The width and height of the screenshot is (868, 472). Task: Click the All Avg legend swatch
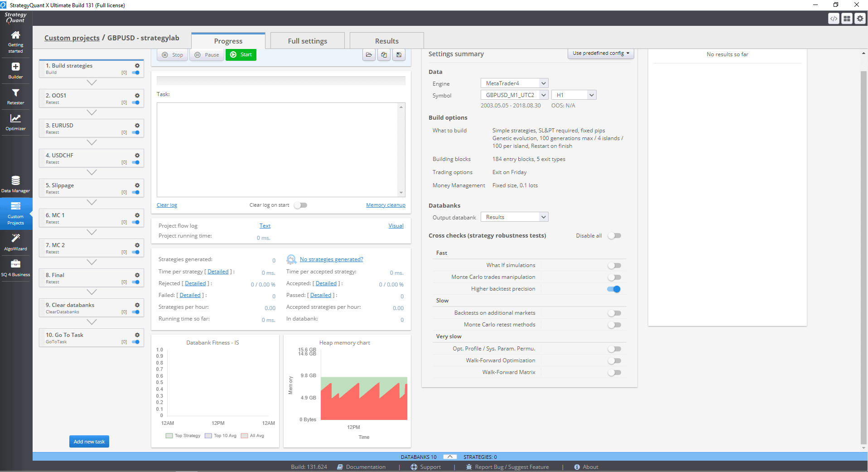point(245,436)
